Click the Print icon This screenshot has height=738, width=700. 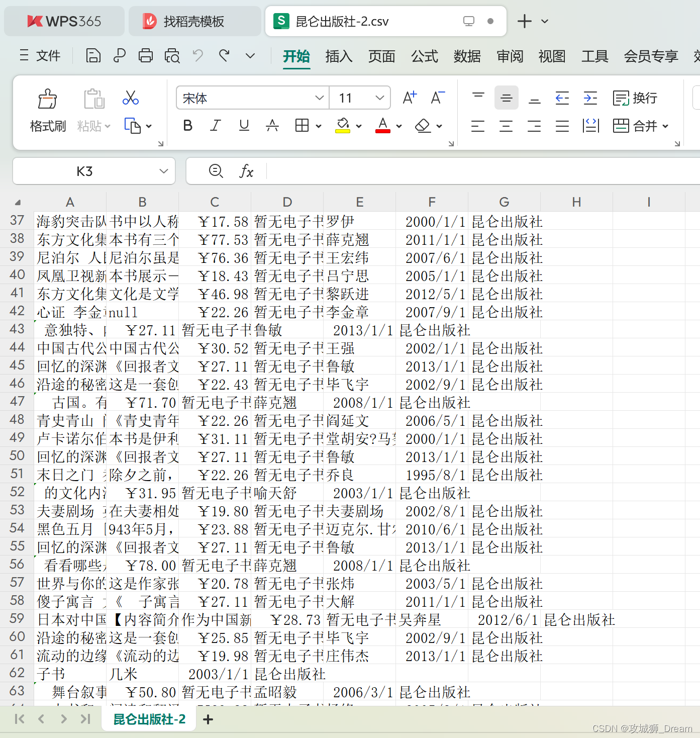[146, 55]
